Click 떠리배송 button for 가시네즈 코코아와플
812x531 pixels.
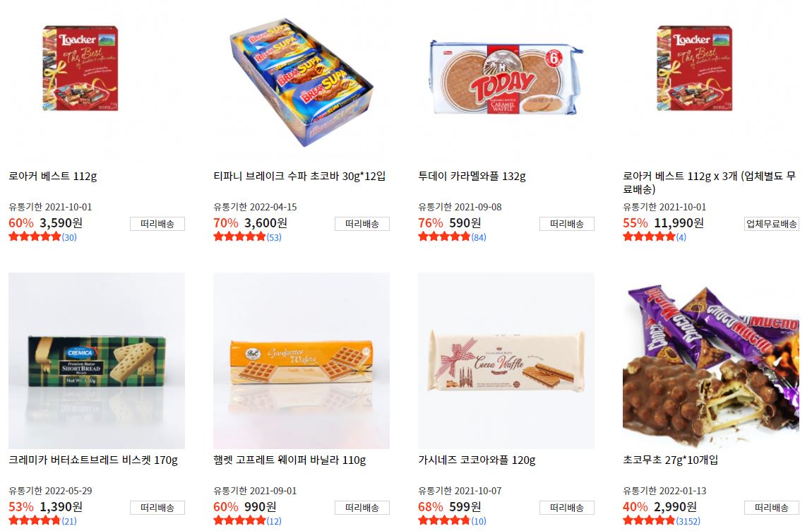[567, 508]
